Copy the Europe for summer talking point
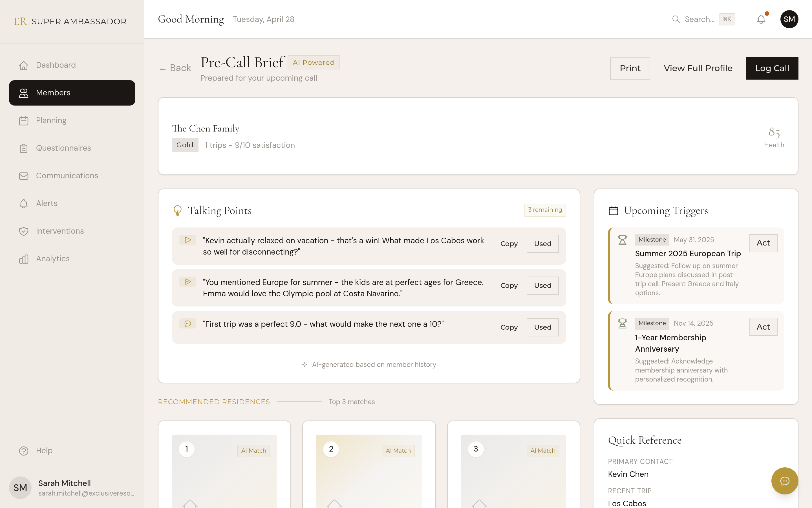The height and width of the screenshot is (508, 812). [509, 286]
